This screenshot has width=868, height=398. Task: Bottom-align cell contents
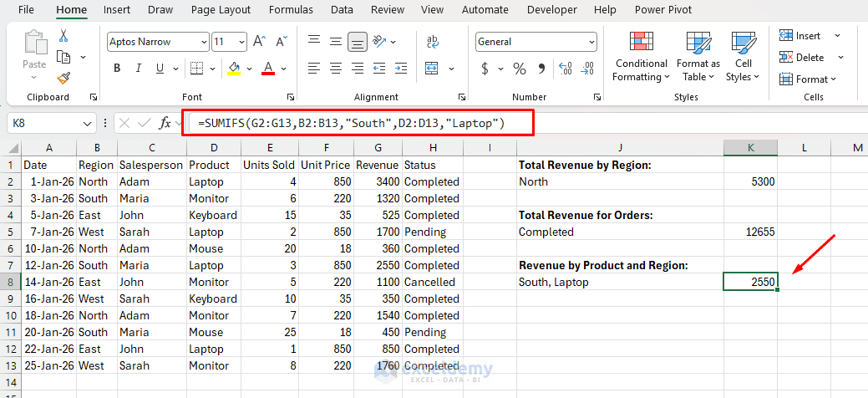358,42
